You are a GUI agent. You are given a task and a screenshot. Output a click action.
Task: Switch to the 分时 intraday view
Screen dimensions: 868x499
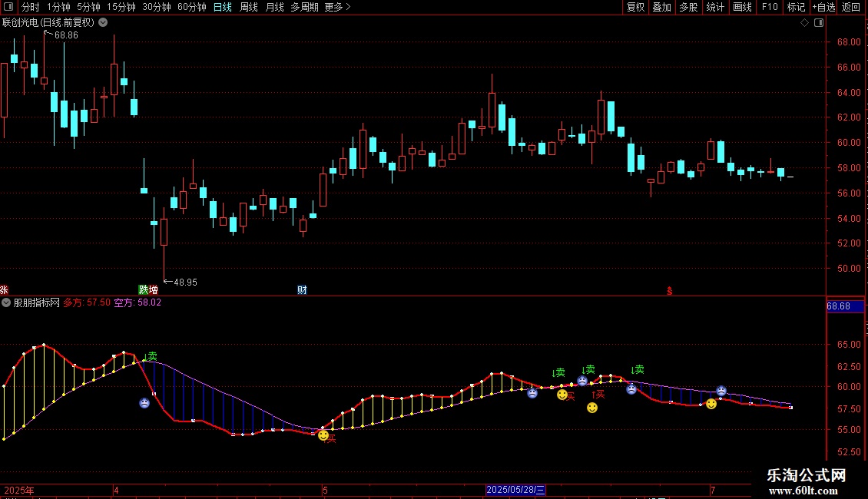(x=31, y=7)
